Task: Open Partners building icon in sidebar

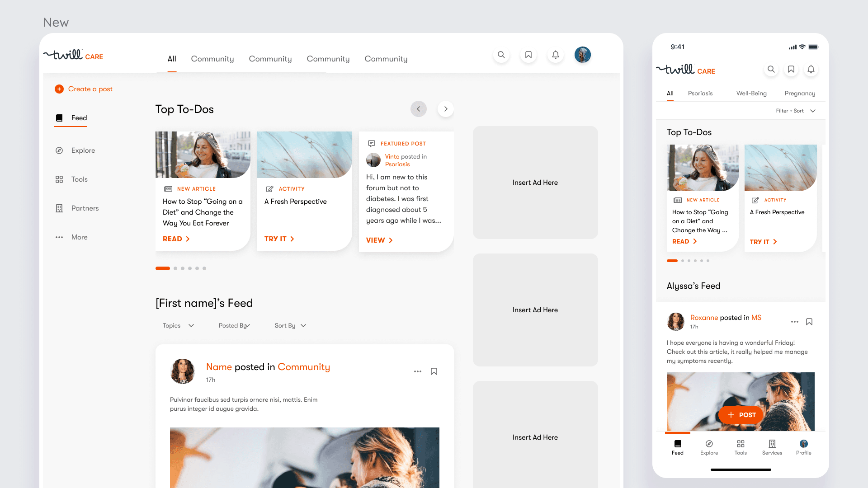Action: tap(59, 208)
